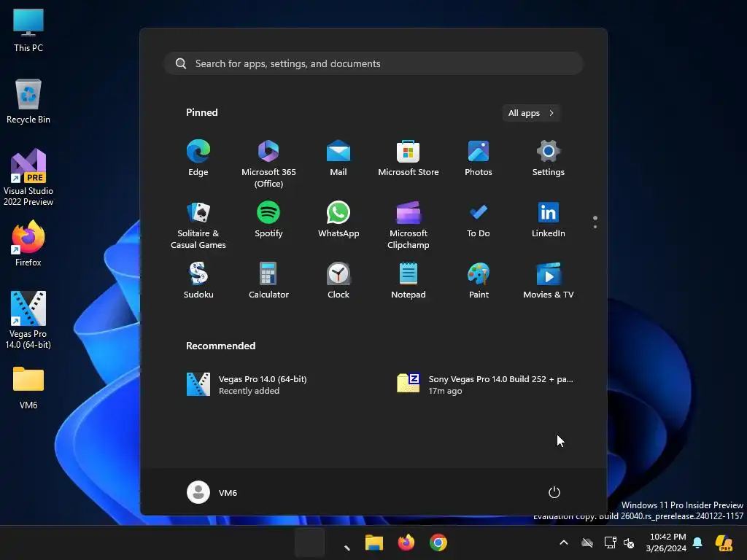Image resolution: width=747 pixels, height=560 pixels.
Task: Select This PC desktop icon
Action: [x=28, y=29]
